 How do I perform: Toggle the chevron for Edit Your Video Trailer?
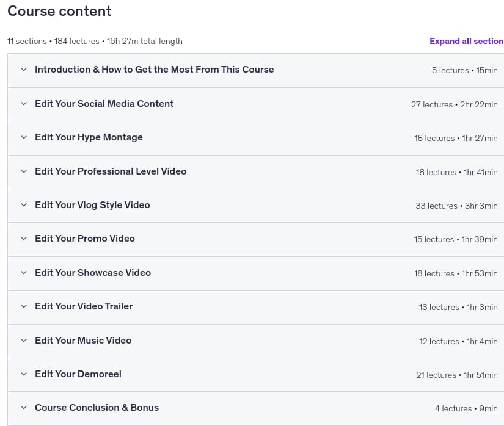(24, 306)
